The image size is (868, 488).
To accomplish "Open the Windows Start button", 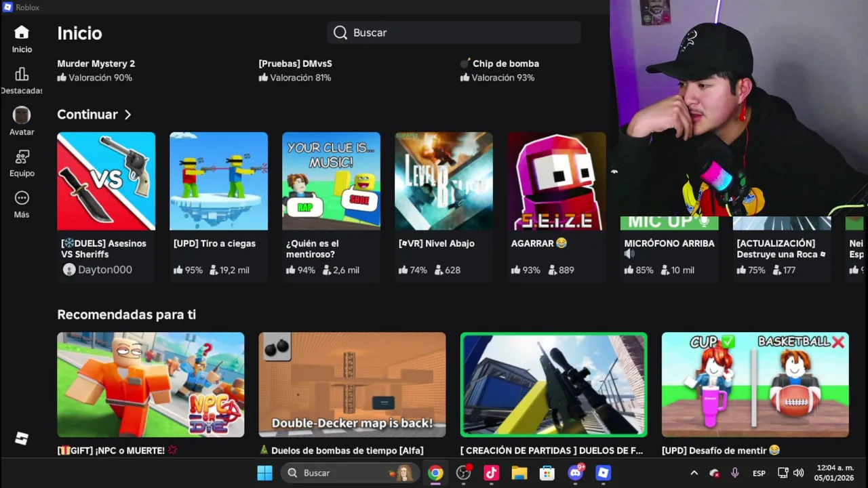I will click(x=264, y=473).
